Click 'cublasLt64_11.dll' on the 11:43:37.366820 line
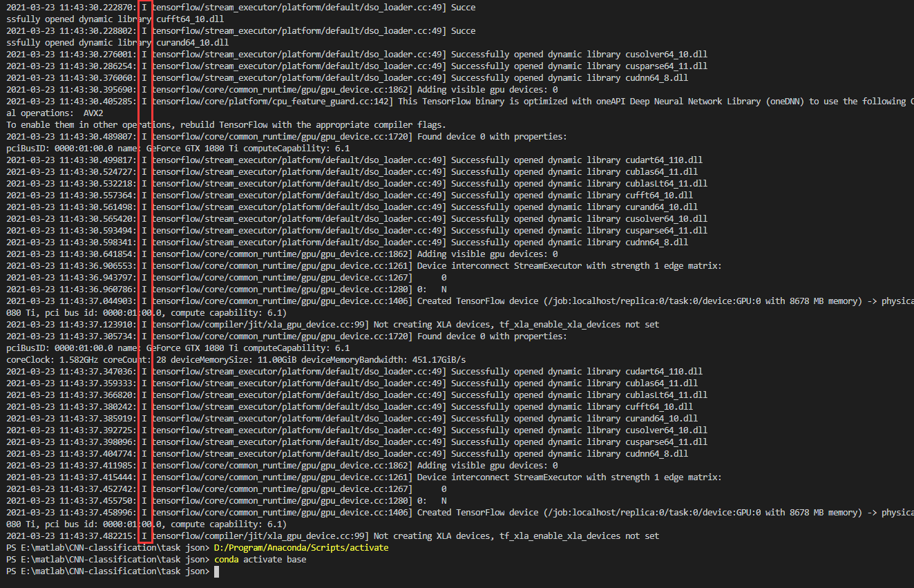914x588 pixels. [x=666, y=395]
